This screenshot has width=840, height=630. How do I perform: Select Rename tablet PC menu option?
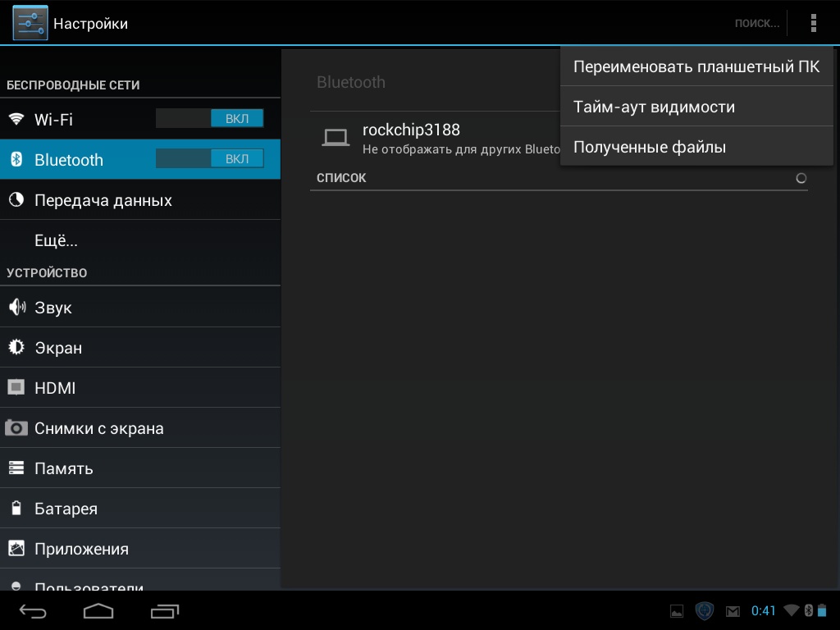(x=696, y=67)
